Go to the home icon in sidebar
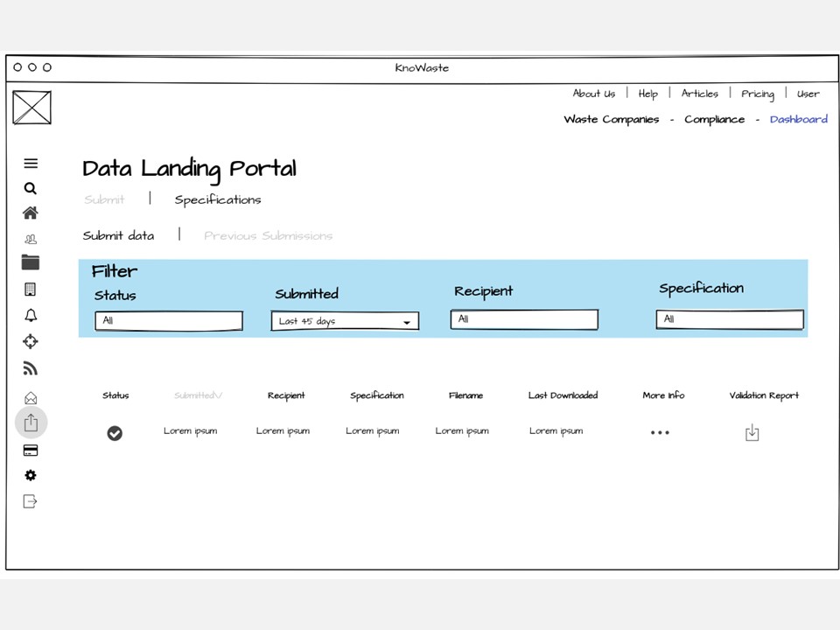Viewport: 840px width, 630px height. [x=31, y=213]
